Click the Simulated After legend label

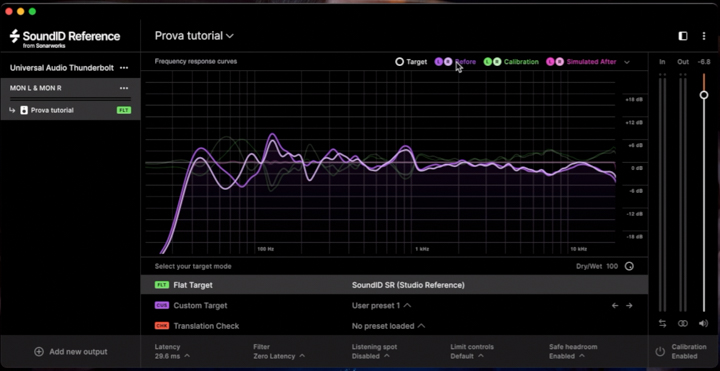[x=591, y=62]
